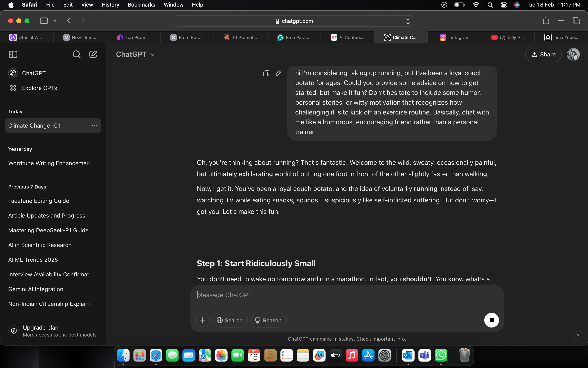Click the Message ChatGPT input field
The width and height of the screenshot is (588, 368).
(x=347, y=295)
